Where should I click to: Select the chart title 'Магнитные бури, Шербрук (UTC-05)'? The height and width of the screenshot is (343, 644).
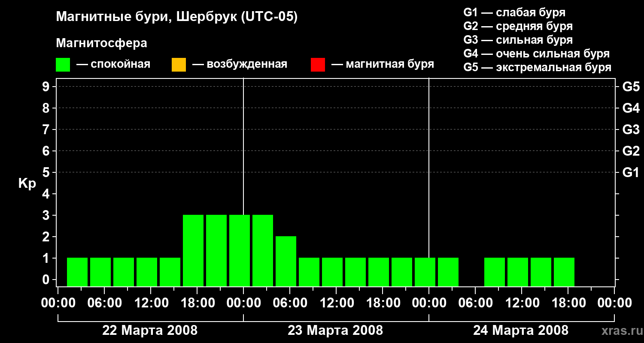176,18
